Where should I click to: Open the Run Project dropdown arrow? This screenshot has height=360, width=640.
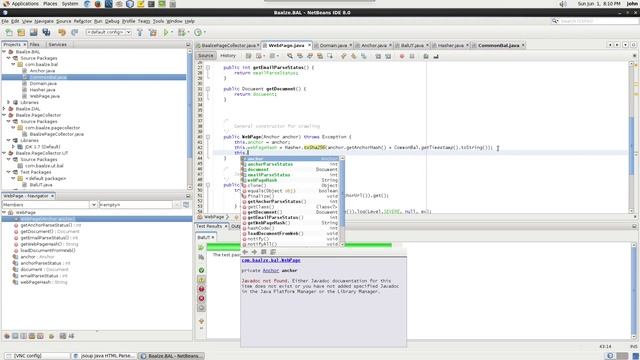[x=172, y=32]
